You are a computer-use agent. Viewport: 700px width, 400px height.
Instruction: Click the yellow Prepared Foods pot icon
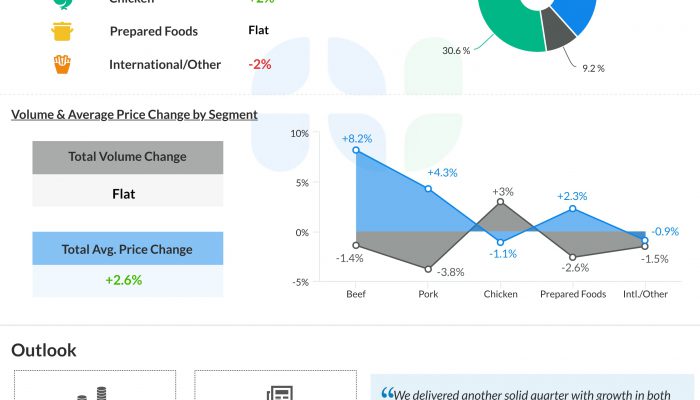coord(63,31)
